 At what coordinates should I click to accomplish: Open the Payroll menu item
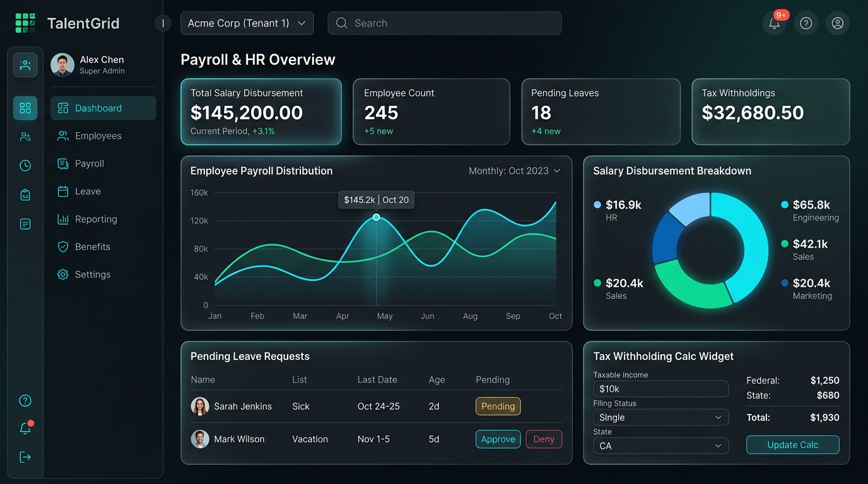[x=103, y=163]
